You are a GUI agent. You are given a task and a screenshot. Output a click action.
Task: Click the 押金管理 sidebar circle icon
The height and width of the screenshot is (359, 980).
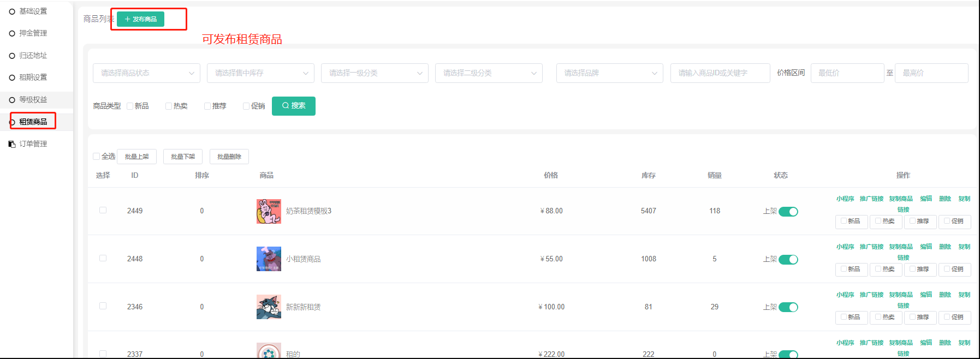coord(12,33)
